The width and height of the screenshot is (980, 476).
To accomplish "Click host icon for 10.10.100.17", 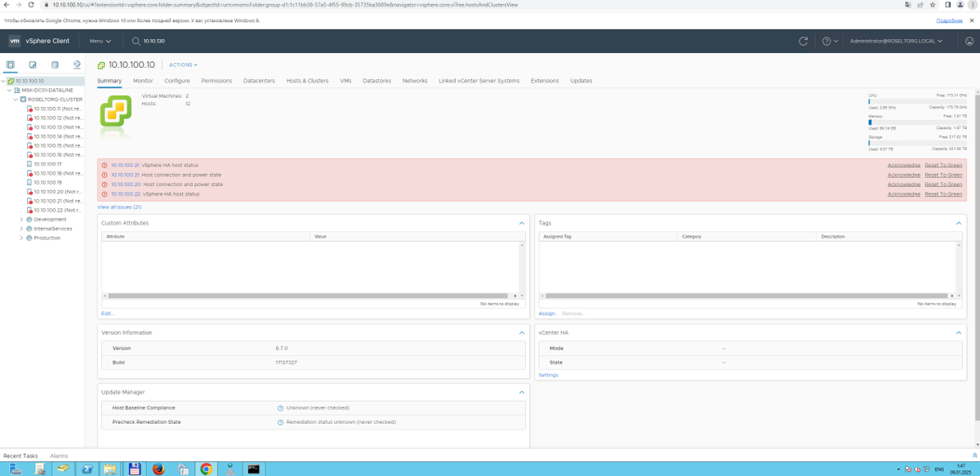I will (x=30, y=164).
